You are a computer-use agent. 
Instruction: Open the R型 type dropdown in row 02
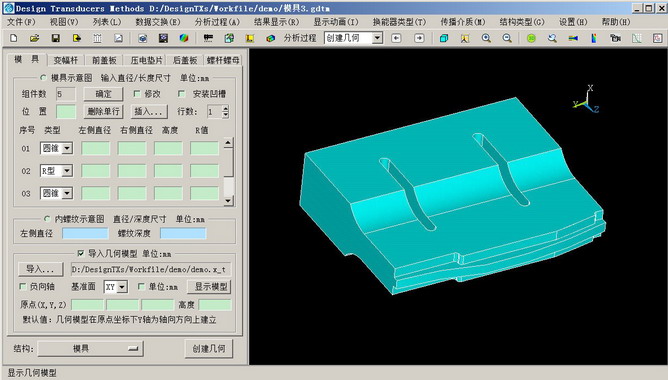point(67,171)
